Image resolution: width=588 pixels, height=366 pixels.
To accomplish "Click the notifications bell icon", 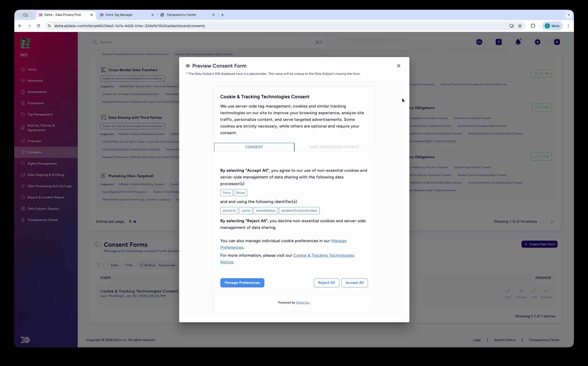I will coord(518,42).
